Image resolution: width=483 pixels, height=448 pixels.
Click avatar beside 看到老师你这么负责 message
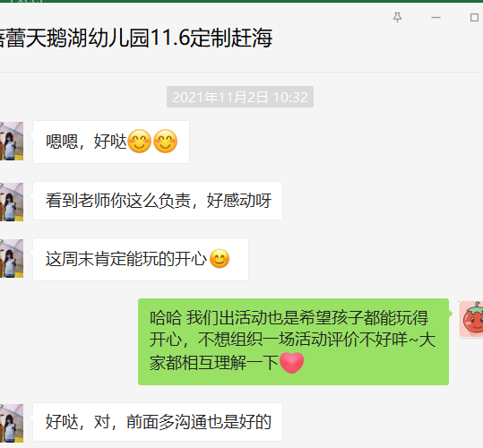pyautogui.click(x=12, y=202)
